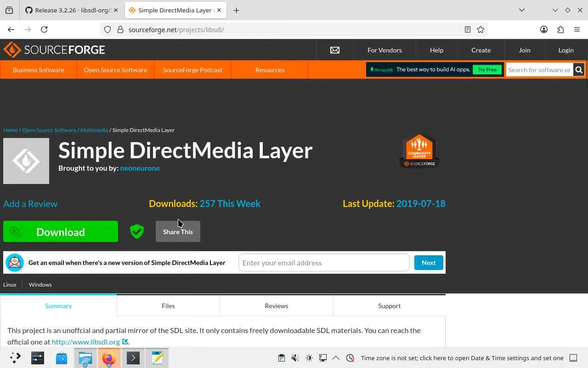The width and height of the screenshot is (588, 368).
Task: Click the magnifying glass search button
Action: (x=579, y=70)
